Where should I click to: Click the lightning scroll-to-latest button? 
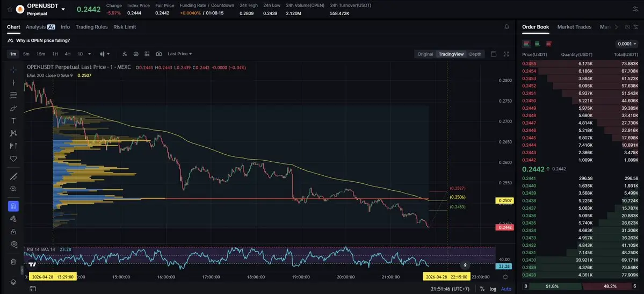(465, 266)
